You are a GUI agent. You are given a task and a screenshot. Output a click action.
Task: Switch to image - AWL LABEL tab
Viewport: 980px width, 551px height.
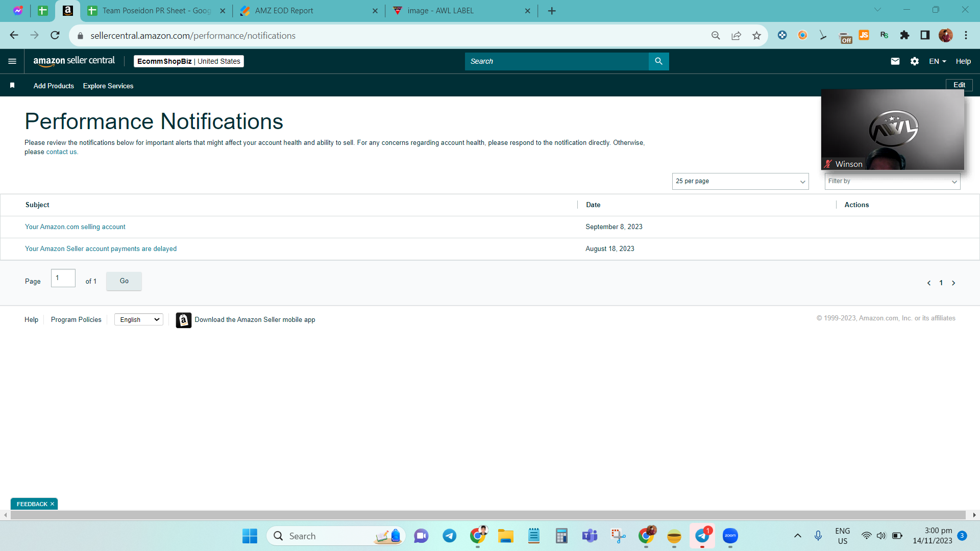point(461,11)
